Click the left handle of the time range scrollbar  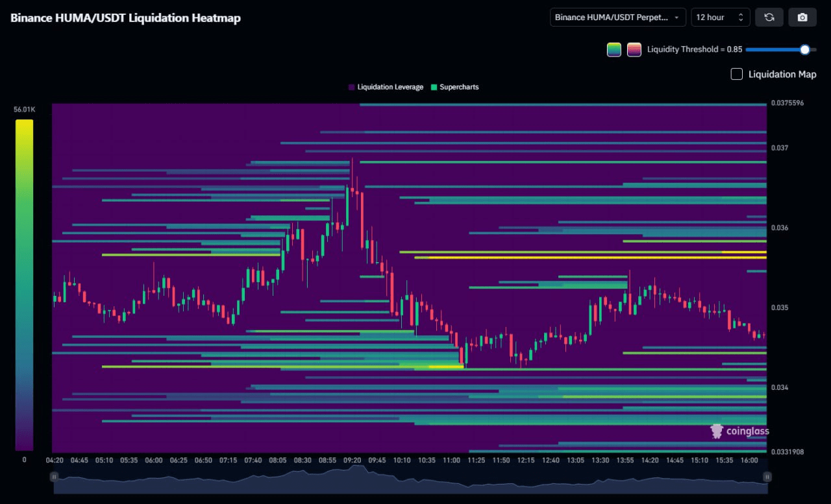[x=55, y=477]
